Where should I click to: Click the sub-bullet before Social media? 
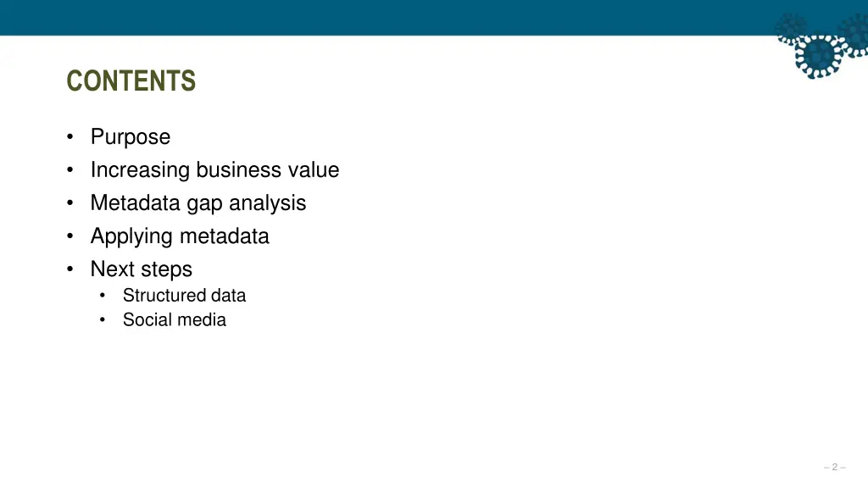(x=103, y=319)
